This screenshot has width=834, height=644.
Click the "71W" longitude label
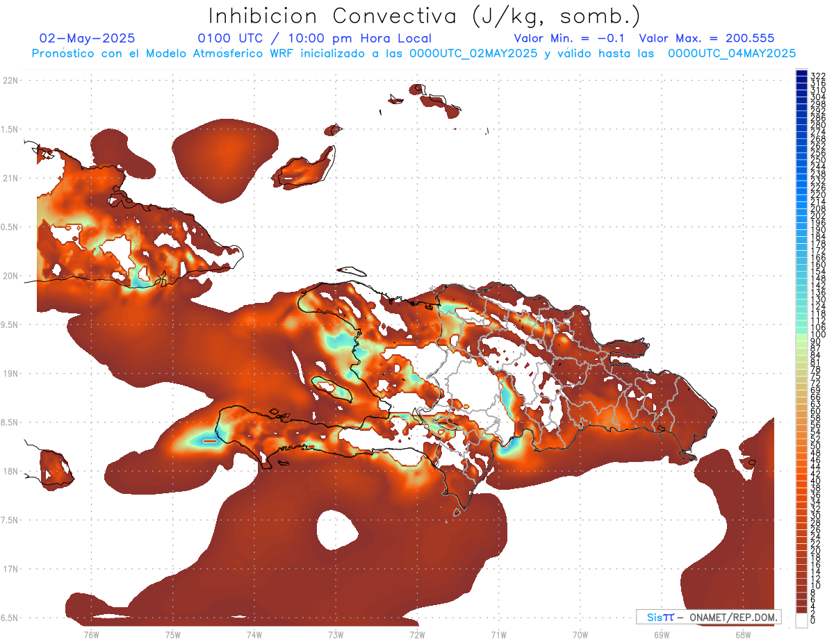[498, 635]
